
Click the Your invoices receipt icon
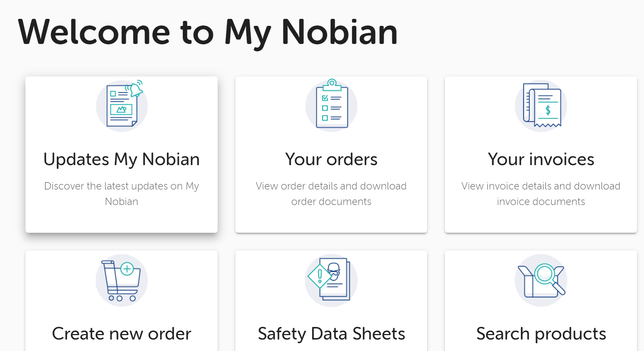(541, 106)
